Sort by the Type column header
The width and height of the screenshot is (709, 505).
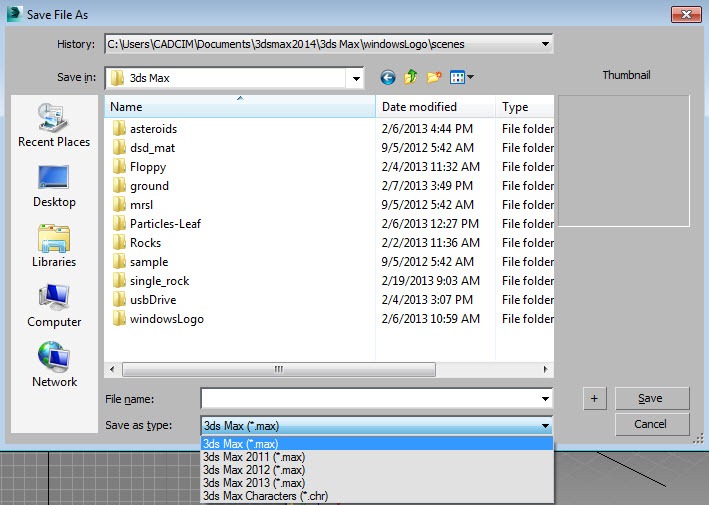[525, 107]
